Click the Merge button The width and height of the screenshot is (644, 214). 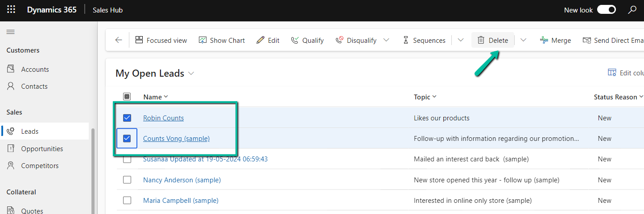pos(555,40)
